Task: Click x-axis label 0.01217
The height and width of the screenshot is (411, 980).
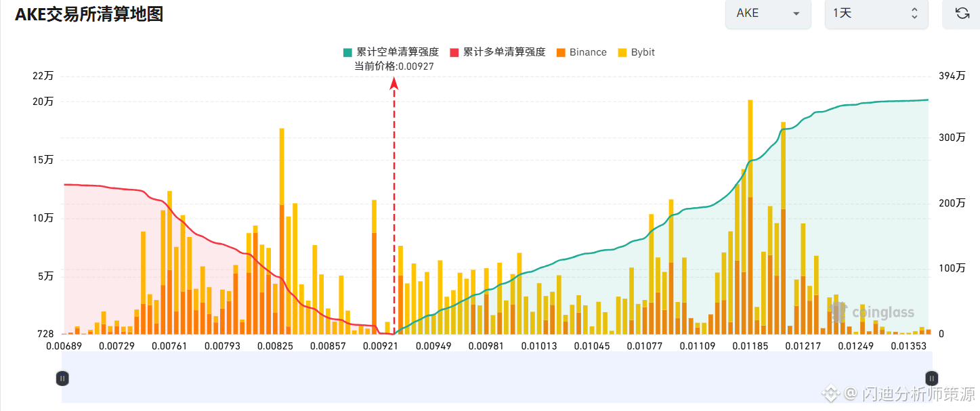Action: coord(804,346)
